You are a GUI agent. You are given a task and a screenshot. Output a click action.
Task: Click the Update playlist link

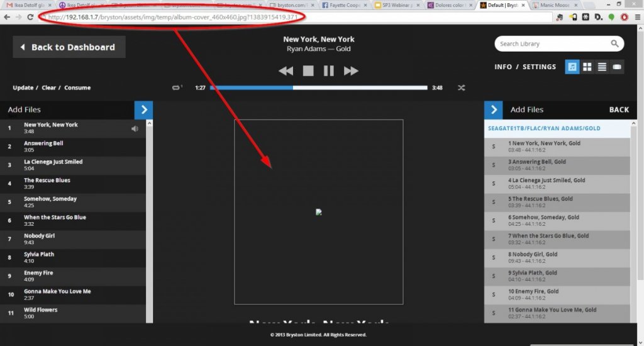point(23,87)
